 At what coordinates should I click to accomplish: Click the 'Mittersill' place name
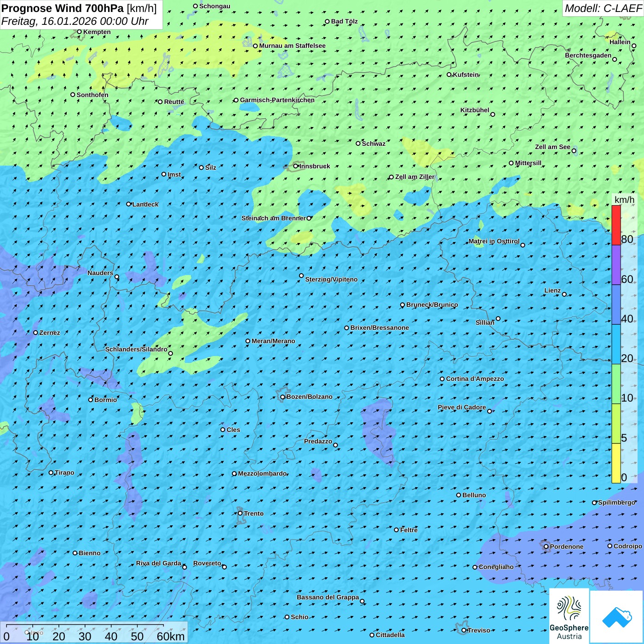[528, 163]
